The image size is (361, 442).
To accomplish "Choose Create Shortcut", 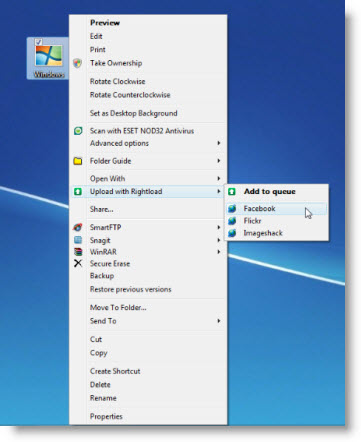I will (x=115, y=371).
